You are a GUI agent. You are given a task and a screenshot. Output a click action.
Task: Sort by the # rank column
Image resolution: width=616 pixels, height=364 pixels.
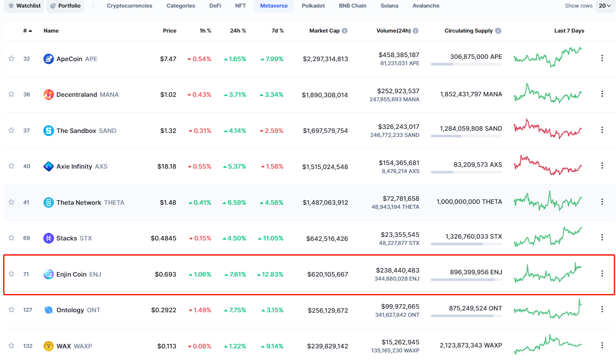28,31
